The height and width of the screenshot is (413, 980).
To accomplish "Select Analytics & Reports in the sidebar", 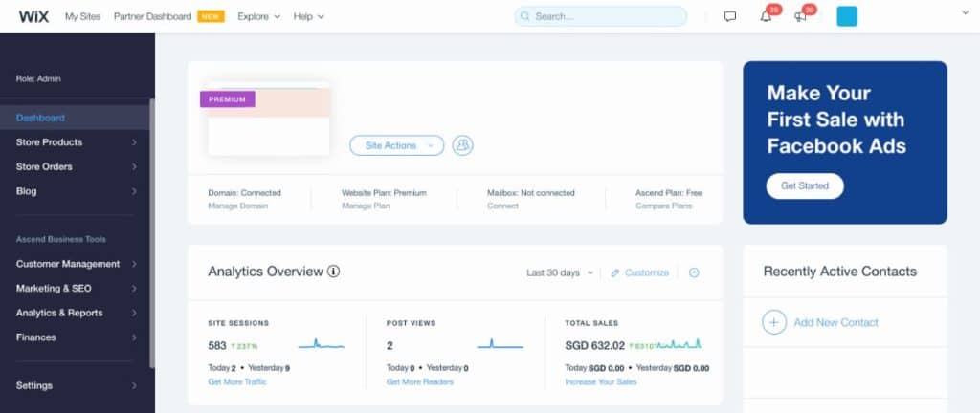I will pyautogui.click(x=59, y=313).
